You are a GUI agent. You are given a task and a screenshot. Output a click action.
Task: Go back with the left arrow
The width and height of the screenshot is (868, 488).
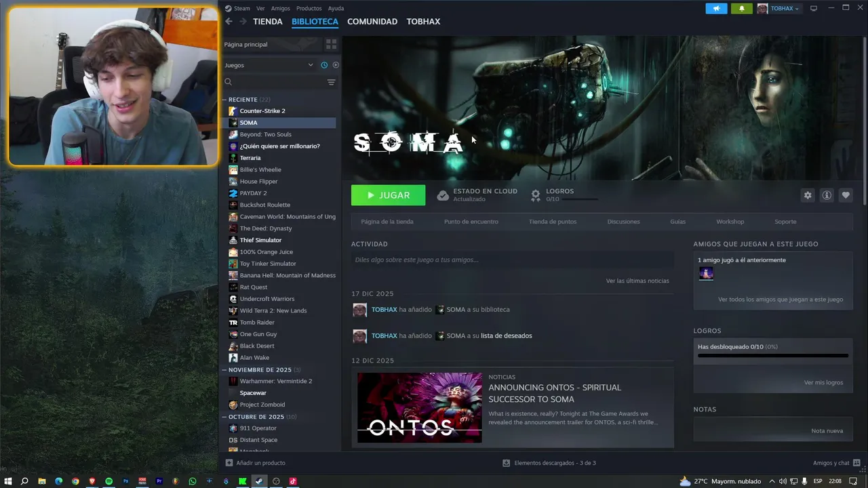[x=229, y=22]
